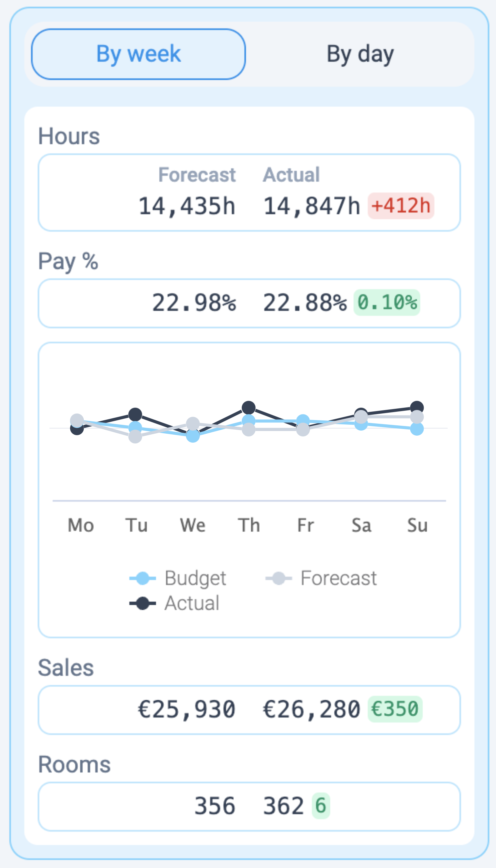Image resolution: width=496 pixels, height=868 pixels.
Task: Select the forecast pay value 22.98%
Action: (194, 303)
